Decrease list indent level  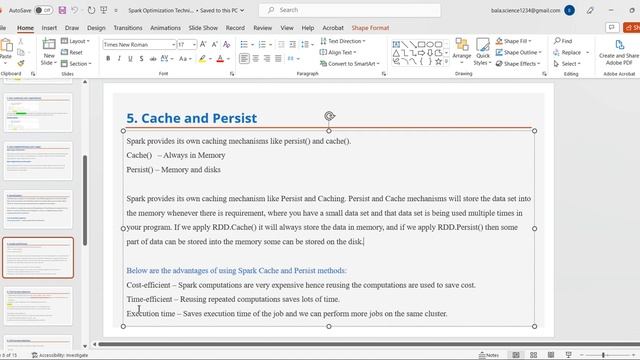(281, 44)
